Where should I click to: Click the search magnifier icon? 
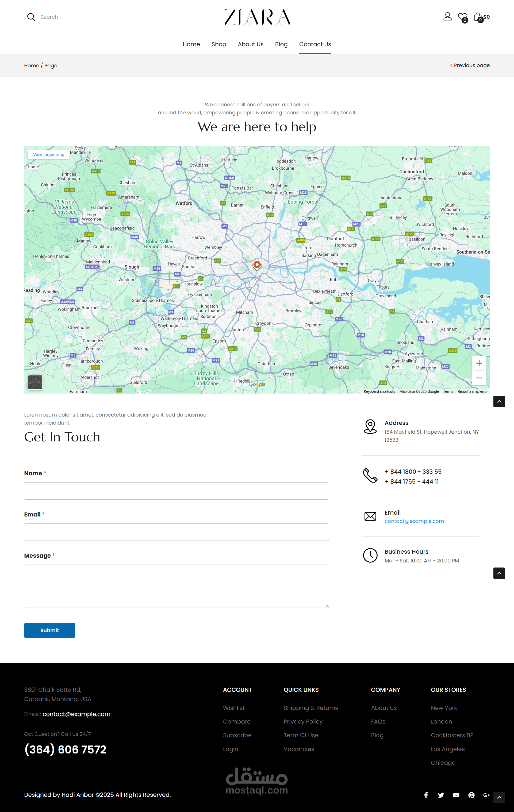31,17
